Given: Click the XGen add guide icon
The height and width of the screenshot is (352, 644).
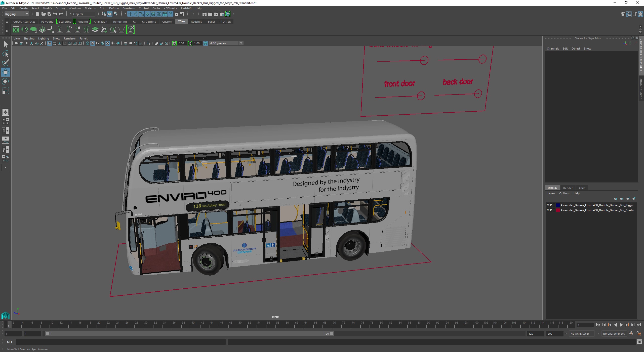Looking at the screenshot, I should click(60, 30).
